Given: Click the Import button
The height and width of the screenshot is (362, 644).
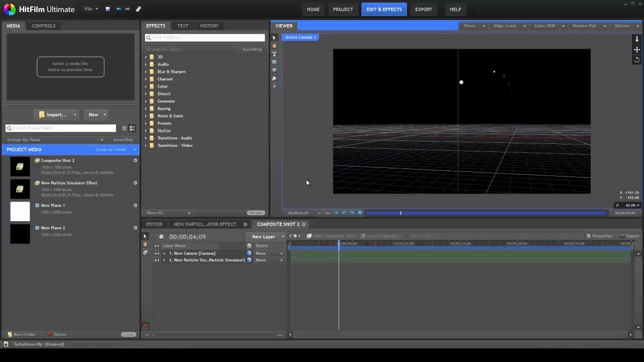Looking at the screenshot, I should click(x=53, y=115).
